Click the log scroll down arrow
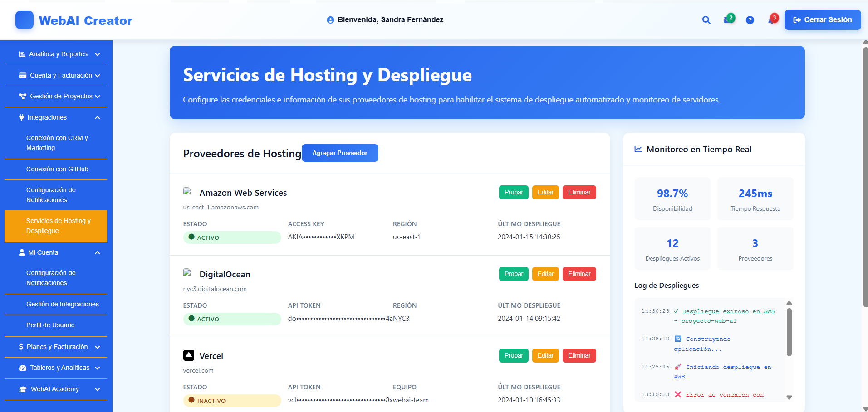Image resolution: width=868 pixels, height=412 pixels. 789,397
